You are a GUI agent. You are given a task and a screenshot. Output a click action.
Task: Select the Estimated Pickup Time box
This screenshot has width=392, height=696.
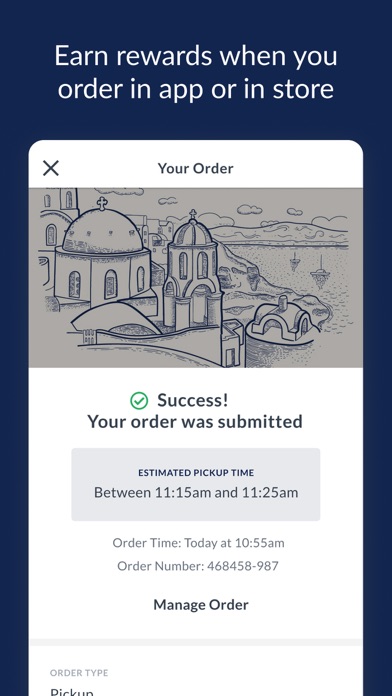coord(196,484)
